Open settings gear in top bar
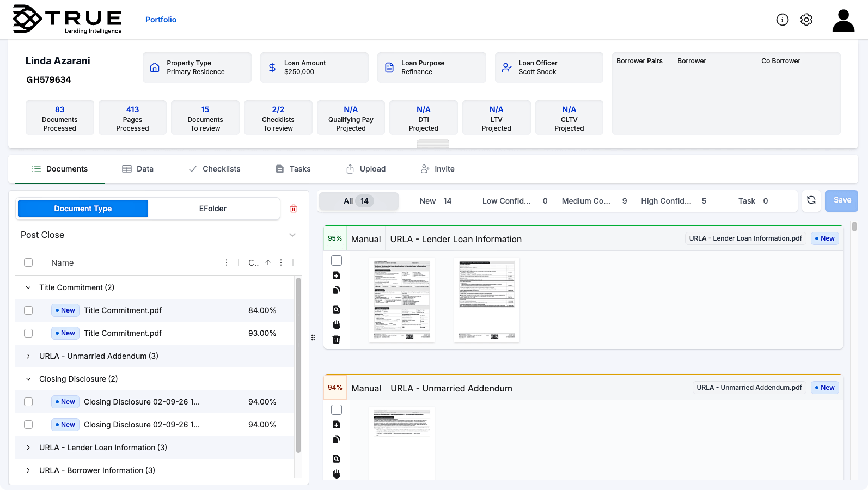868x490 pixels. (x=806, y=20)
